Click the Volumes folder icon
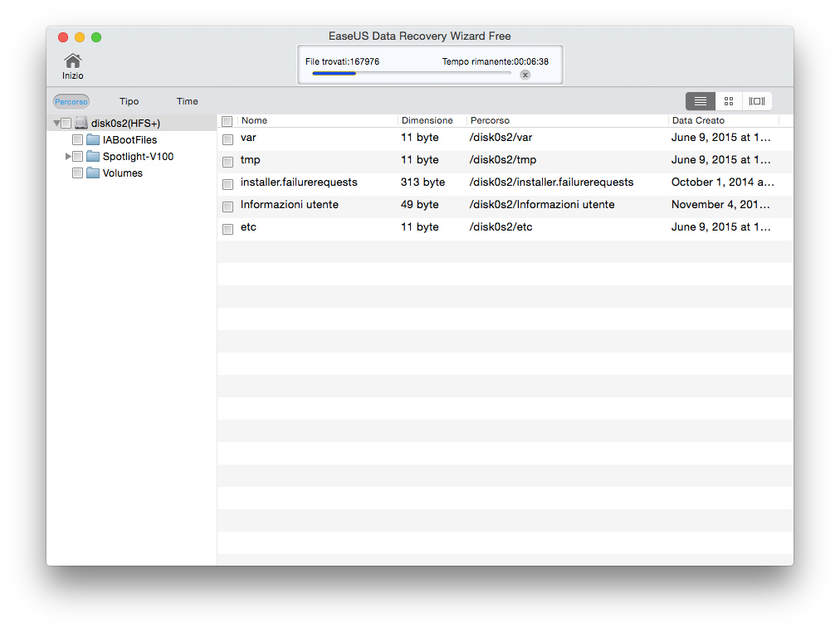The width and height of the screenshot is (840, 632). [93, 173]
